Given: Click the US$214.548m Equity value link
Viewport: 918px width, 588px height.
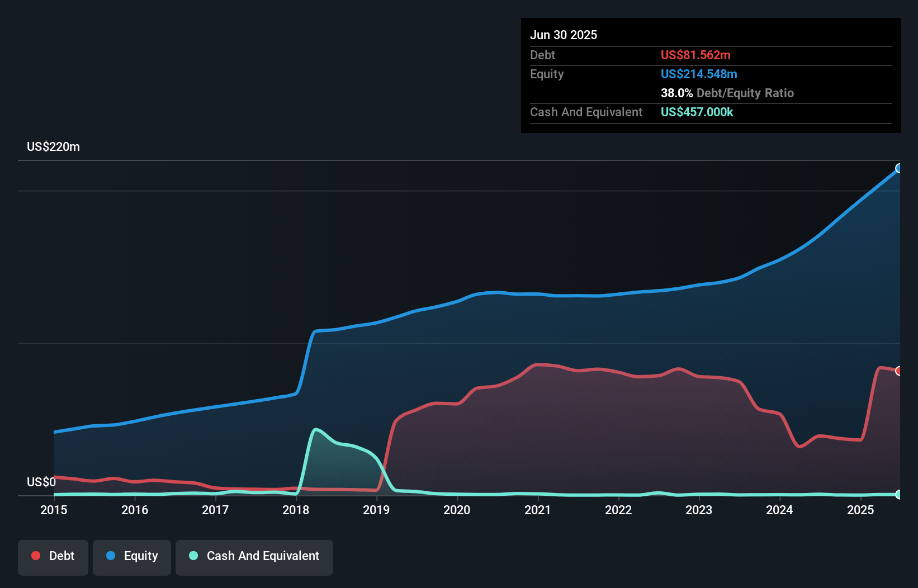Looking at the screenshot, I should 699,74.
